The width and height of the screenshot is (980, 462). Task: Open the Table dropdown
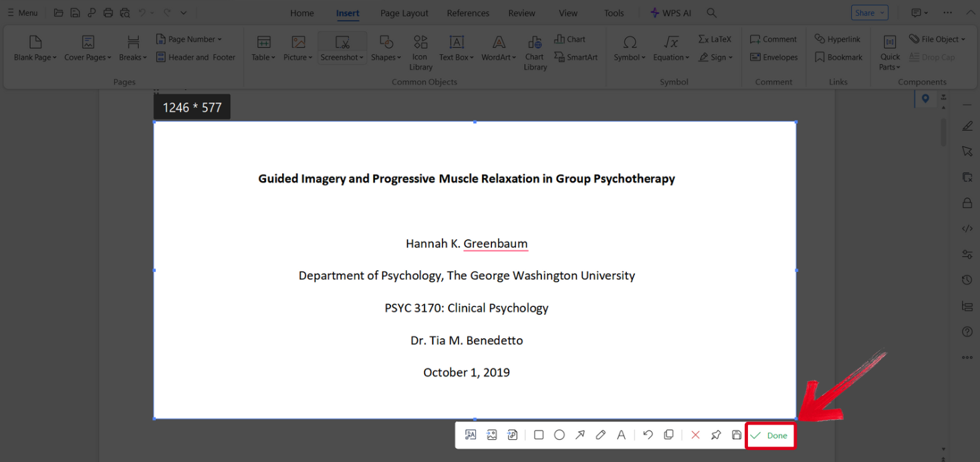263,49
